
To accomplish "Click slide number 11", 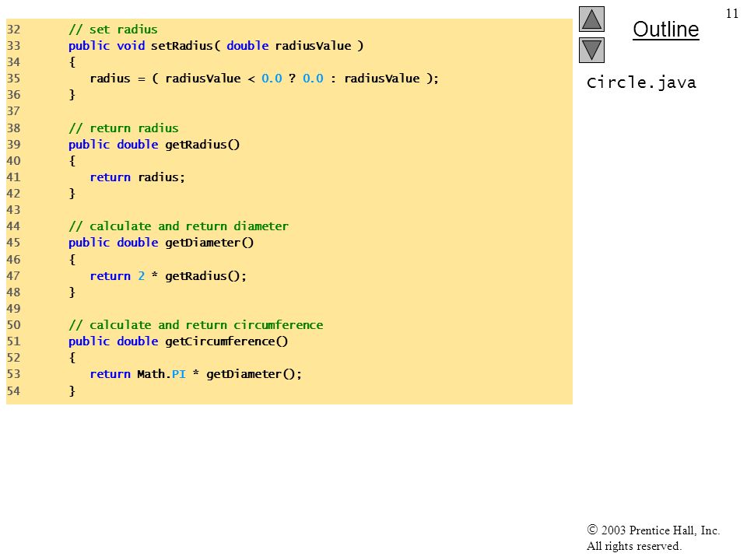I will point(731,13).
